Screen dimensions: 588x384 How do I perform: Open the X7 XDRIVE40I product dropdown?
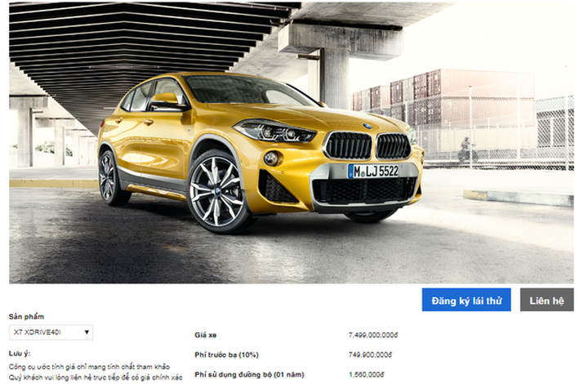pos(51,333)
